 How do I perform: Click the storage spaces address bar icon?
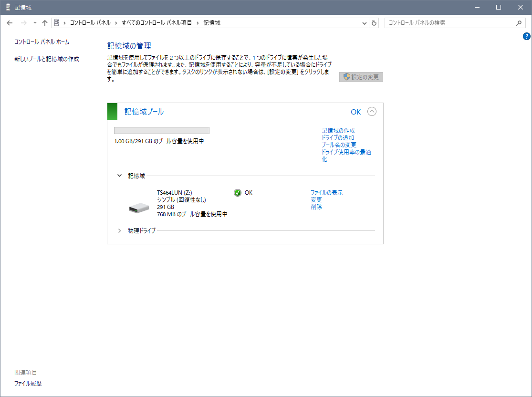56,23
